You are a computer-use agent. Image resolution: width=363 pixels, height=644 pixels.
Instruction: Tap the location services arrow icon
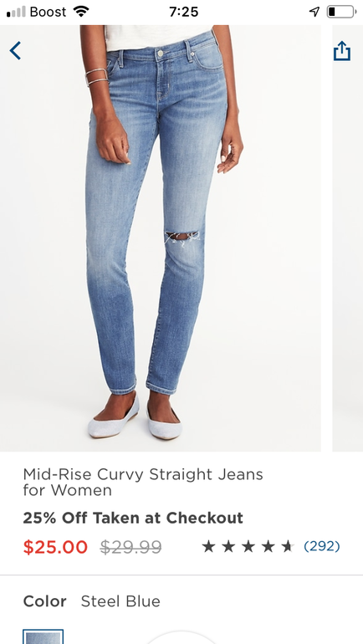click(x=314, y=12)
